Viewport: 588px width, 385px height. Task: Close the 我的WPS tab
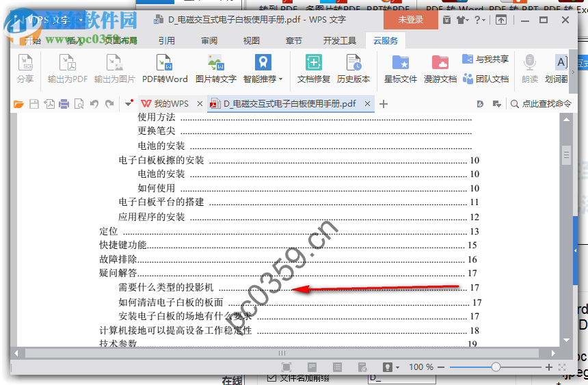[x=200, y=104]
